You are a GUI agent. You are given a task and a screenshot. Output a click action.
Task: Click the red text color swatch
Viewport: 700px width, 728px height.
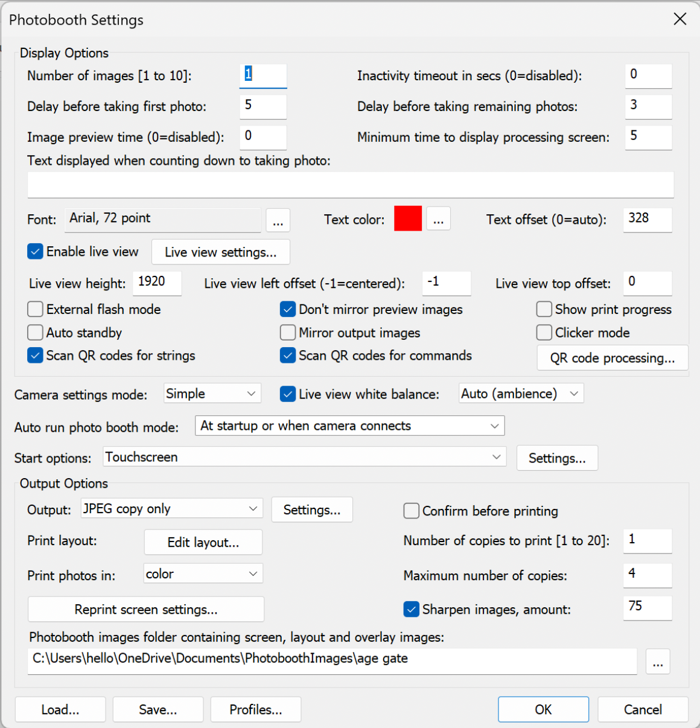pos(408,219)
